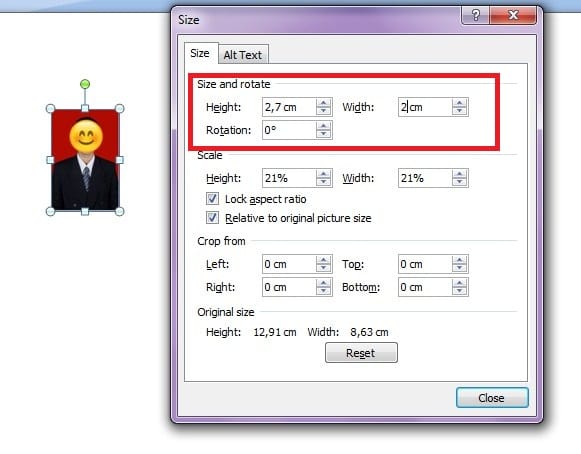
Task: Click the Reset button
Action: [361, 352]
